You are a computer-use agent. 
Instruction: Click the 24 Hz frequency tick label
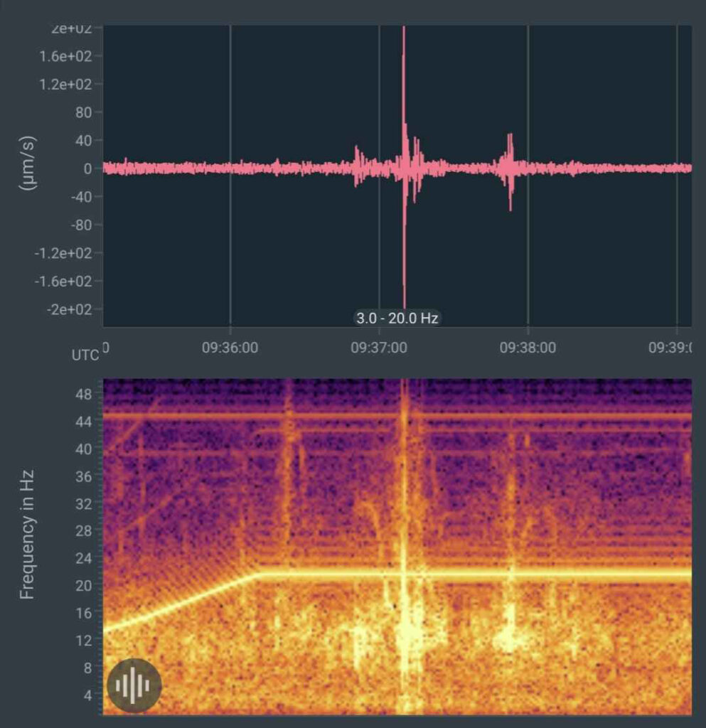(x=84, y=558)
